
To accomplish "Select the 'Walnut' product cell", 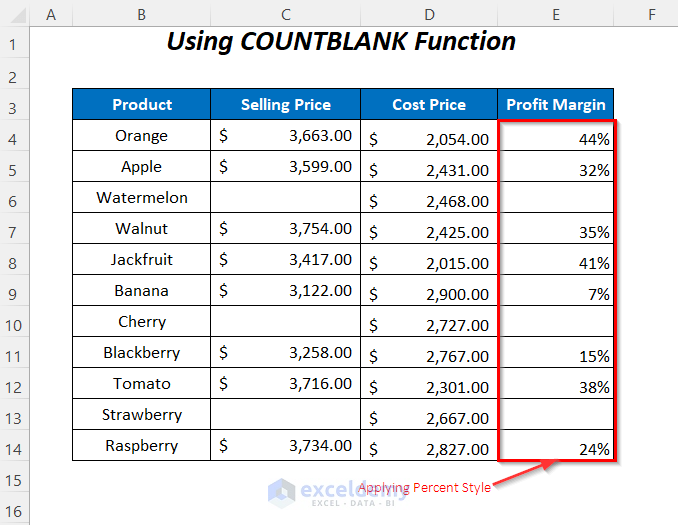I will [x=141, y=228].
